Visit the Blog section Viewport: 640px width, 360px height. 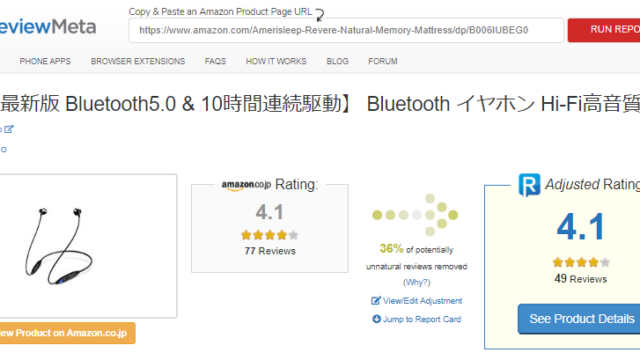tap(338, 61)
